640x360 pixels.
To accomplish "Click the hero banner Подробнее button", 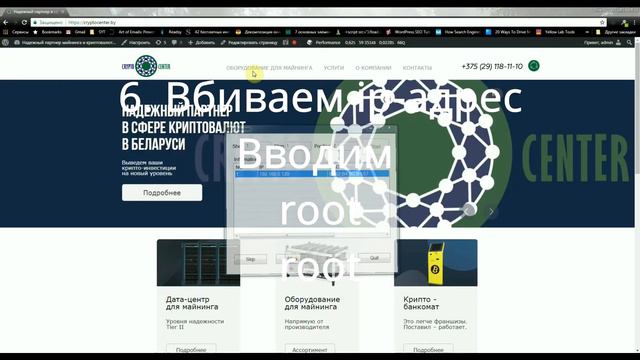I will tap(162, 192).
